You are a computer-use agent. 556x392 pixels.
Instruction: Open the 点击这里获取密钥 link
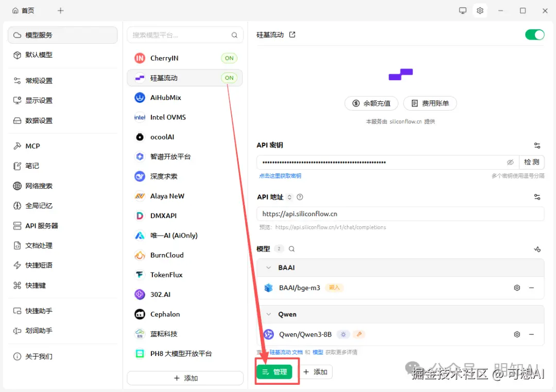pyautogui.click(x=280, y=175)
